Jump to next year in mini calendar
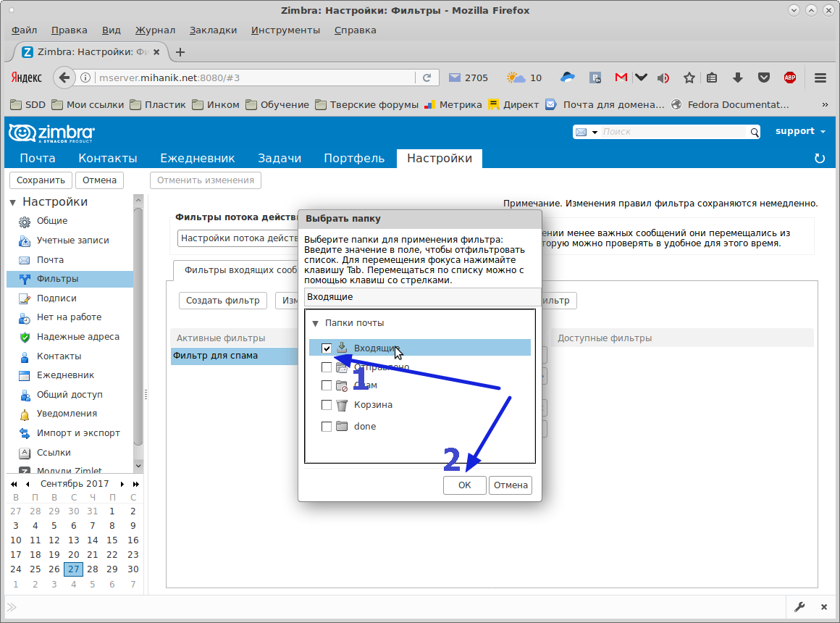The image size is (840, 623). tap(136, 484)
